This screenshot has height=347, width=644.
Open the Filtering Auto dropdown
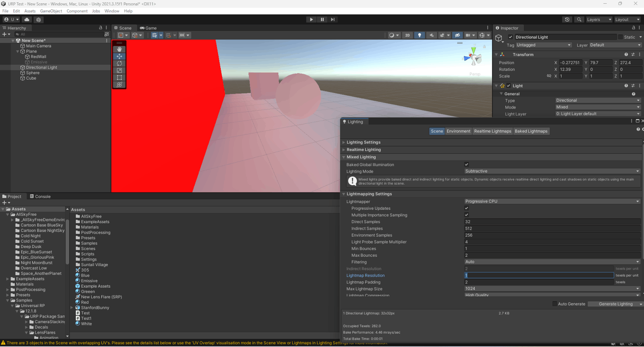tap(552, 262)
